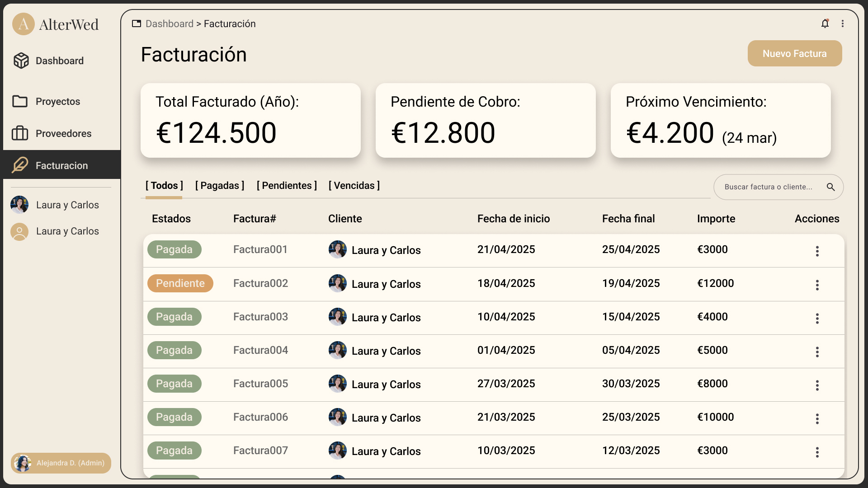
Task: Click the gold underline indicator under Todos
Action: point(164,198)
